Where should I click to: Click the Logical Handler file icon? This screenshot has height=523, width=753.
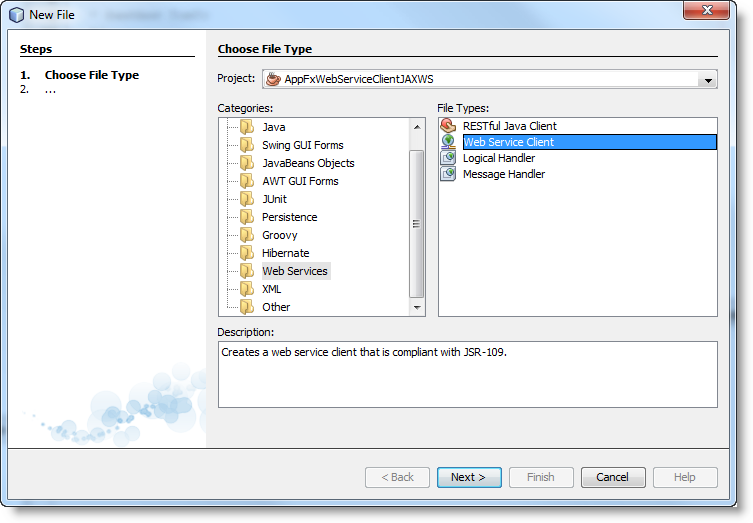point(448,158)
